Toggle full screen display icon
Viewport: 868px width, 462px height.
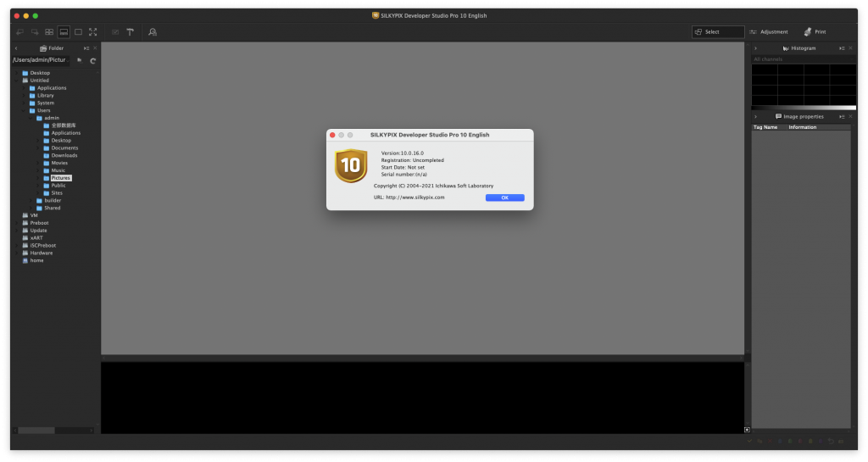(x=93, y=32)
